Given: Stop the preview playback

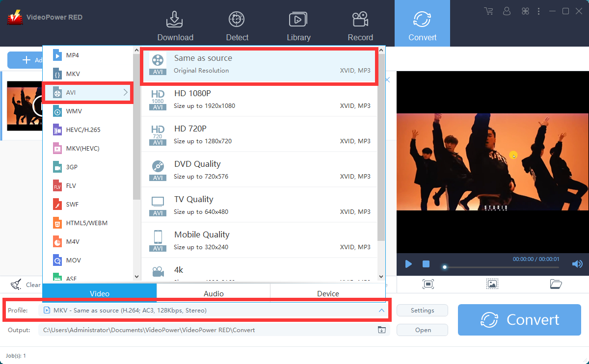Looking at the screenshot, I should pos(426,264).
